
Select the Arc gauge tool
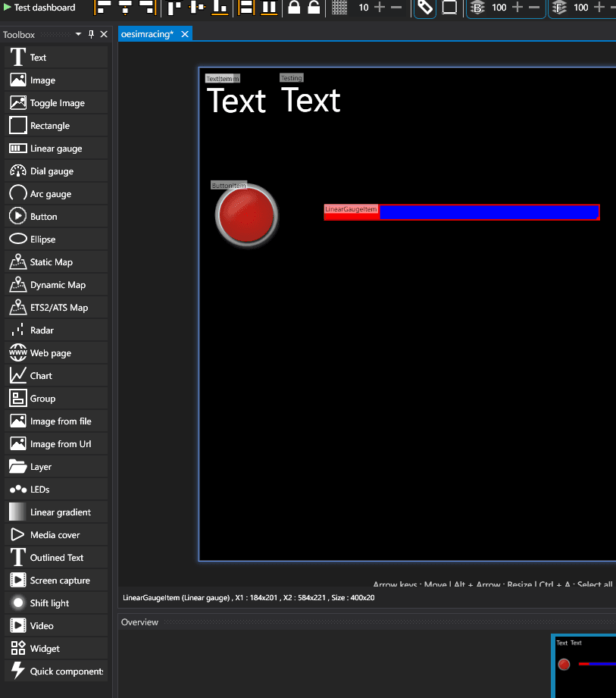[x=56, y=194]
